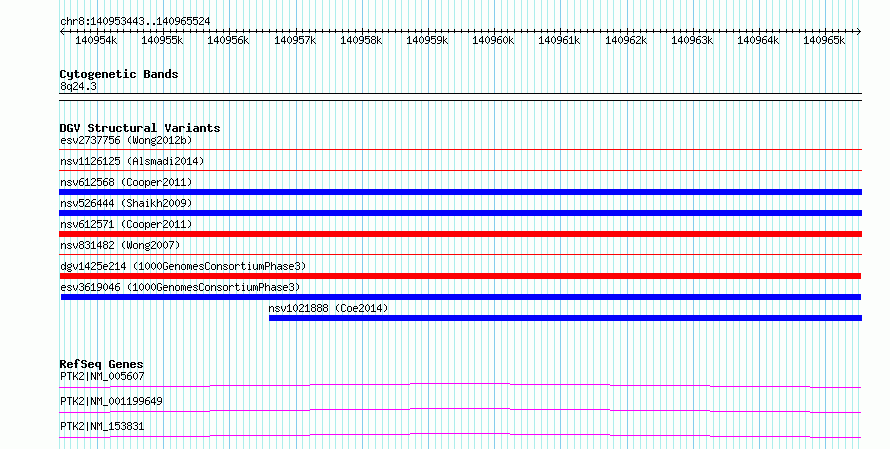Open variant dgv1425e214 (1000GenomesConsortiumPhase3) label
890x449 pixels.
click(x=183, y=266)
